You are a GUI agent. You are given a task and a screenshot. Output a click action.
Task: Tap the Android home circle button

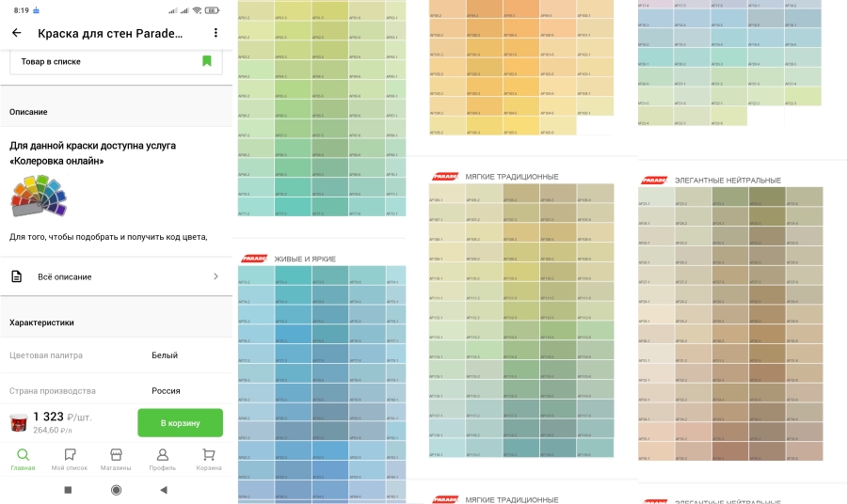pyautogui.click(x=116, y=490)
